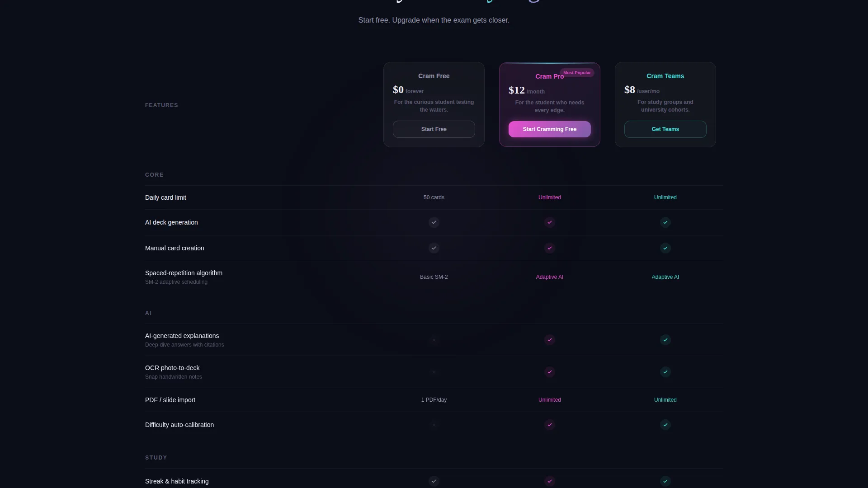Screen dimensions: 868x488
Task: Click the Most Popular badge
Action: (577, 73)
